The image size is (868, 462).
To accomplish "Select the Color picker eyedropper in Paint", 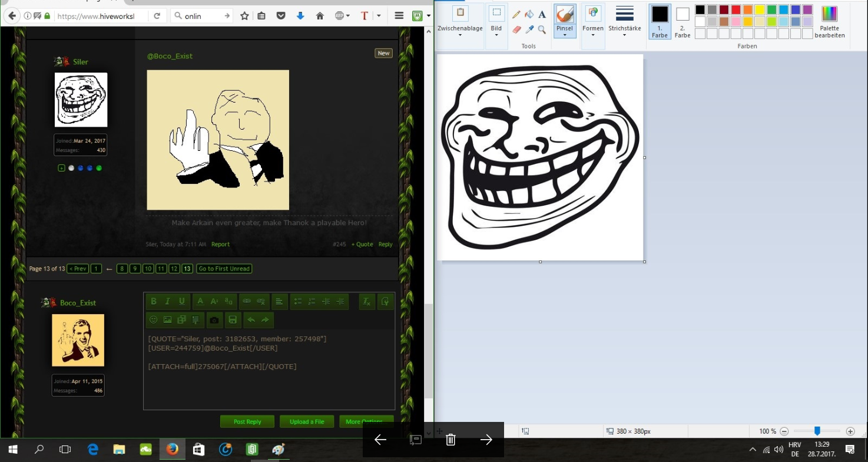I will pos(529,29).
